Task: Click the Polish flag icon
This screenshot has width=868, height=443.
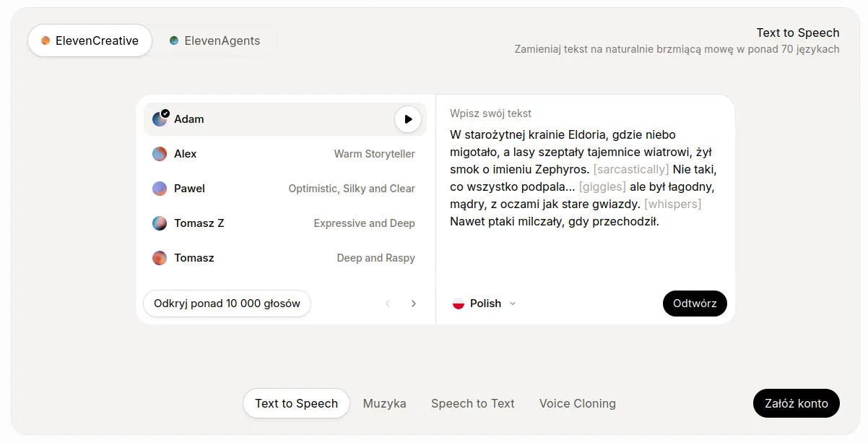Action: click(459, 304)
